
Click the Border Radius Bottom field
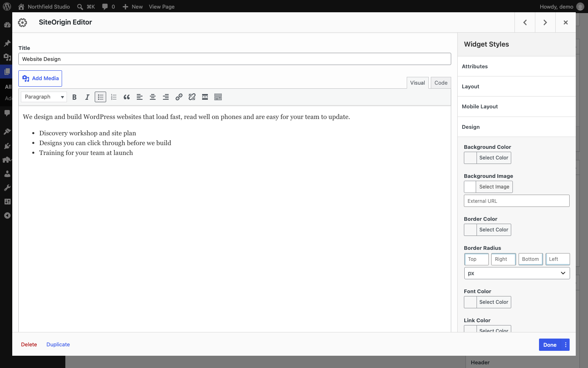[x=530, y=259]
